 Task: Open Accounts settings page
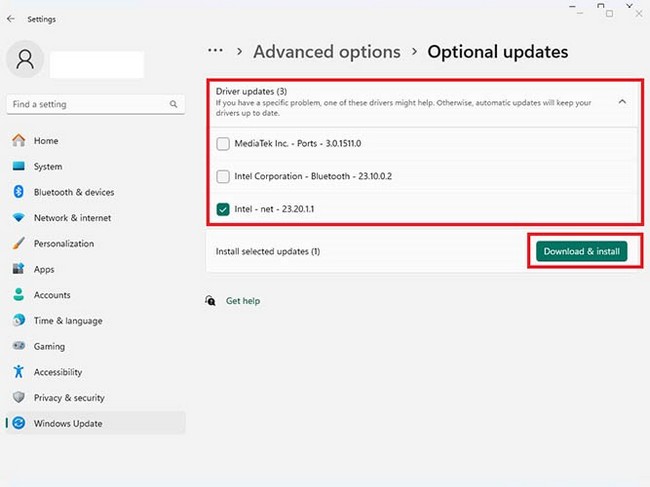(52, 295)
